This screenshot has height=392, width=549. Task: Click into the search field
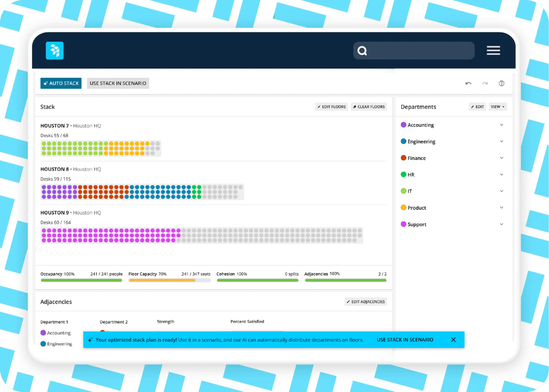[x=420, y=51]
